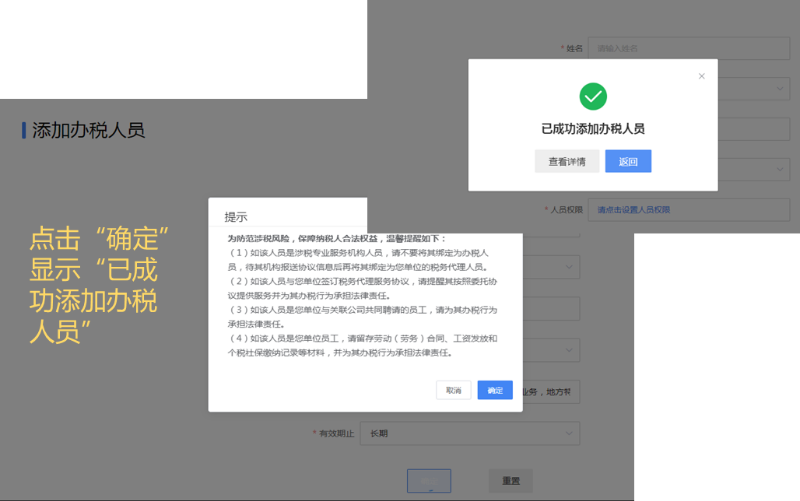Image resolution: width=800 pixels, height=501 pixels.
Task: Confirm the 提示 dialog with 确定
Action: click(x=495, y=390)
